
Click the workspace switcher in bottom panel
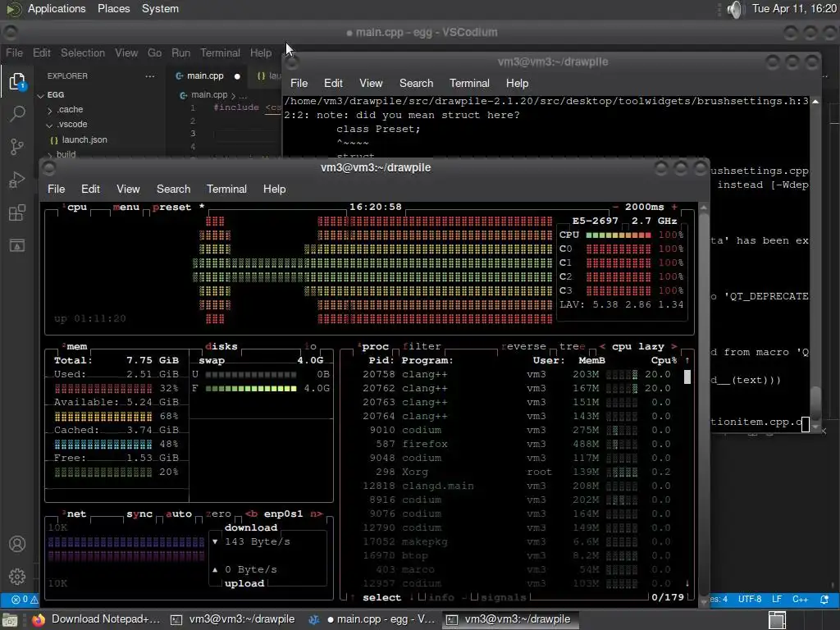point(778,620)
